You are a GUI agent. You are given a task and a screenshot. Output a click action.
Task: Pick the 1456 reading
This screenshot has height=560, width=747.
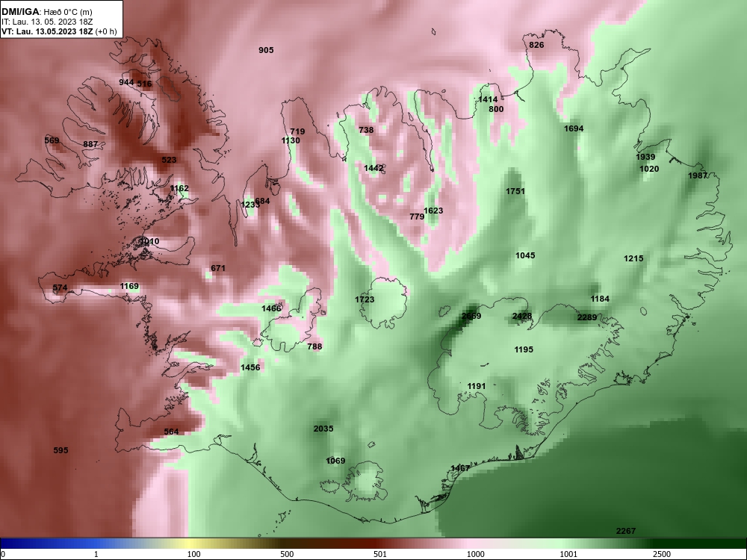[250, 367]
